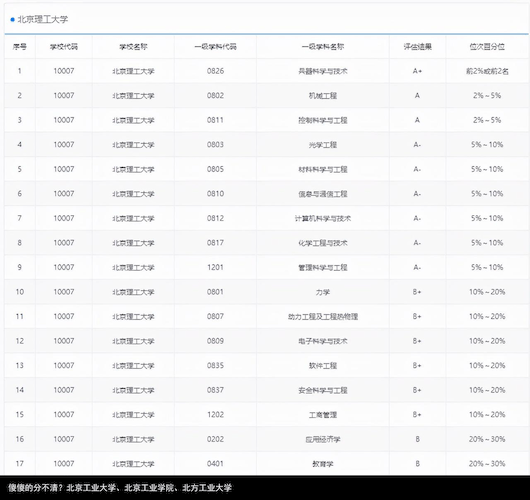
Task: Click the A+ rating in row 1
Action: pos(417,71)
